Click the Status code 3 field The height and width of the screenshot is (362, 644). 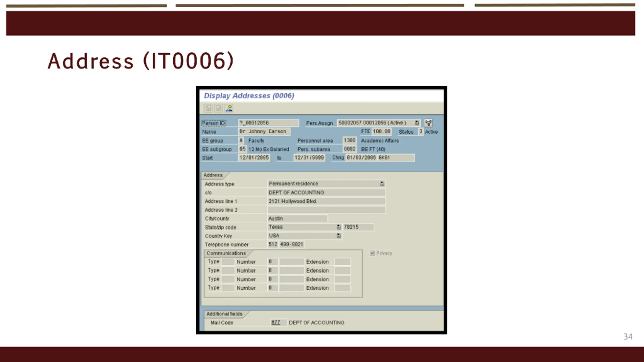[x=421, y=131]
